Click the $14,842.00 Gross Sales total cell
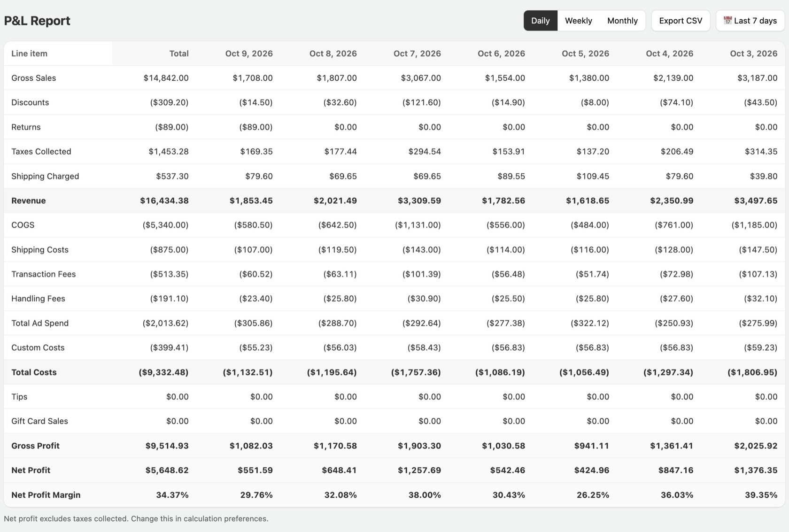The width and height of the screenshot is (789, 532). click(x=166, y=78)
